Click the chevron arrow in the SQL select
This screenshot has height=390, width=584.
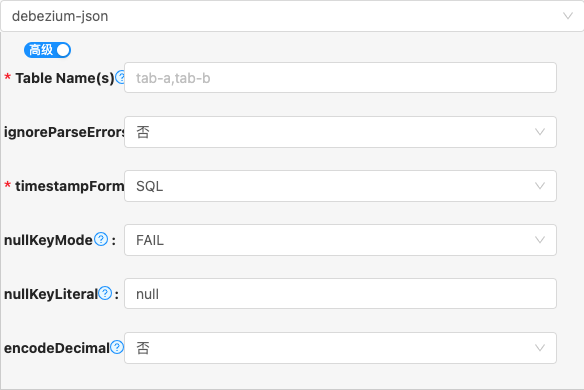pos(540,186)
